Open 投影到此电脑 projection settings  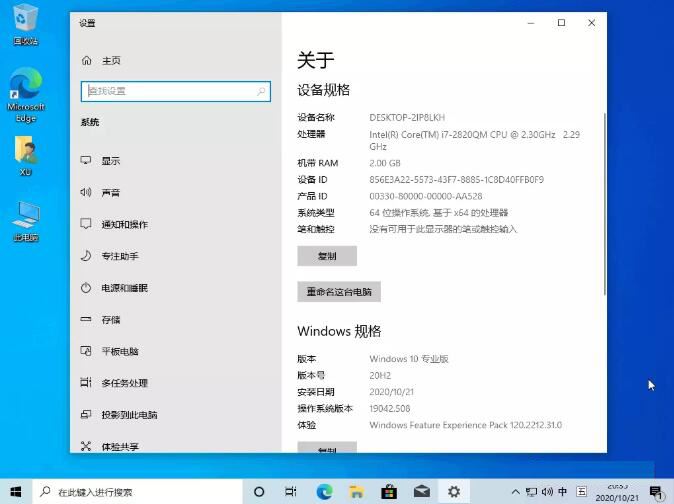[x=129, y=415]
